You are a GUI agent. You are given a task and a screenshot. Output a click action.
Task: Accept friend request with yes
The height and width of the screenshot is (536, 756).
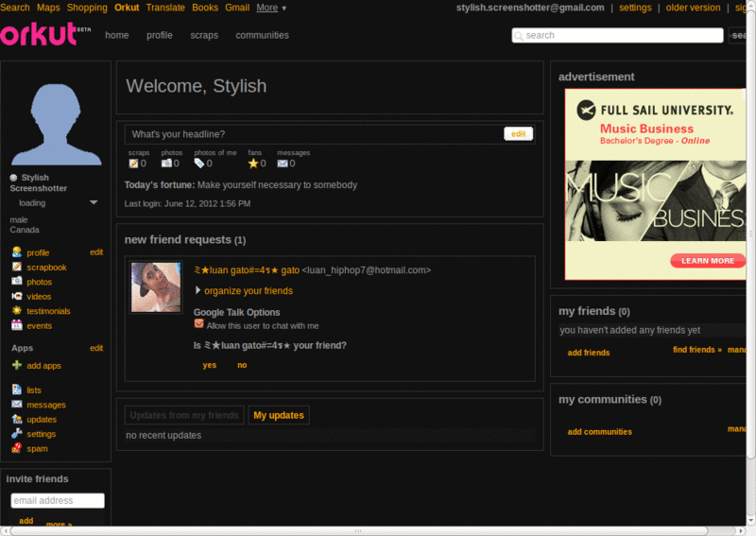(x=209, y=365)
